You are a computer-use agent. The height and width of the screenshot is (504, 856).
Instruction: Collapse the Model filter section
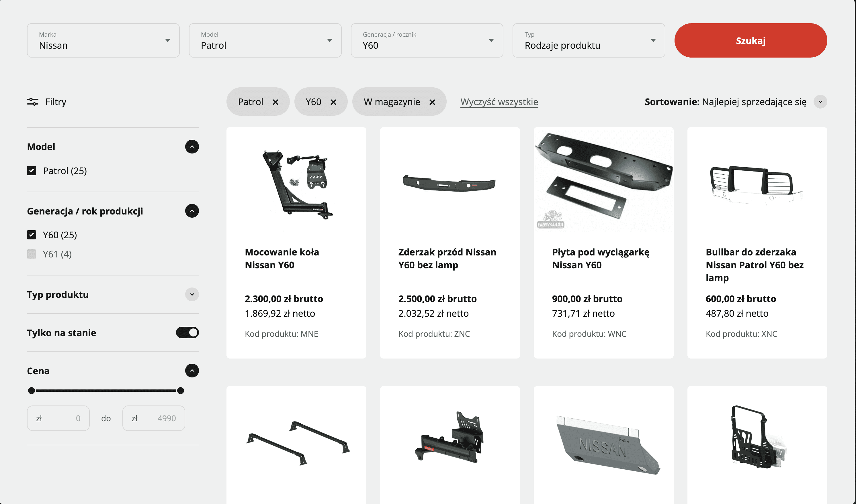(x=192, y=147)
